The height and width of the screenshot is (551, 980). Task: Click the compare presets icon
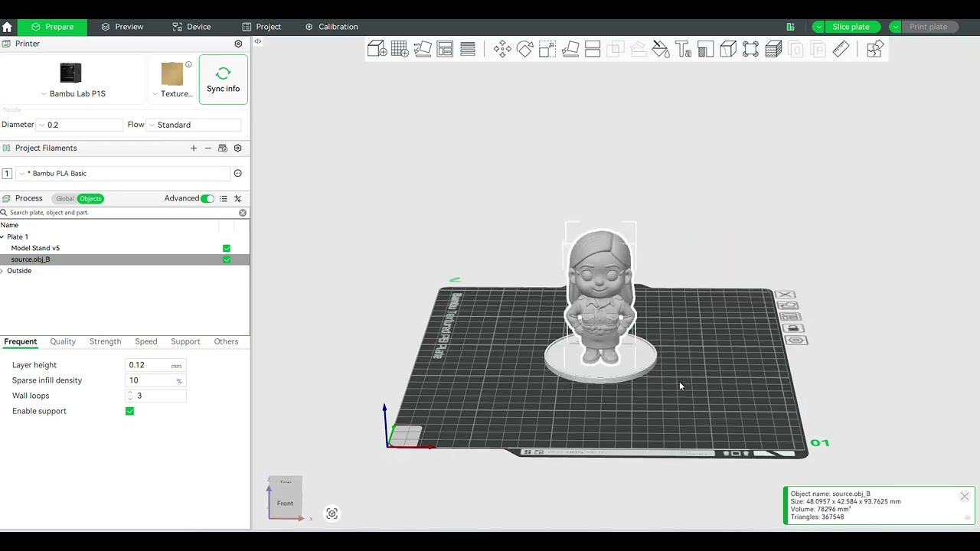click(237, 198)
